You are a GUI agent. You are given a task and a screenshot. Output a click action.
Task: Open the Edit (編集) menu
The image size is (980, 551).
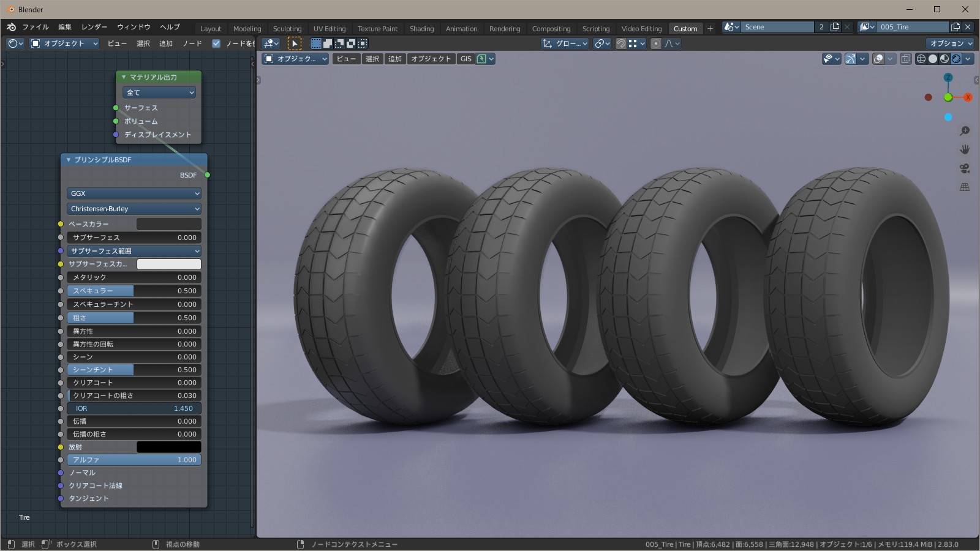point(65,27)
